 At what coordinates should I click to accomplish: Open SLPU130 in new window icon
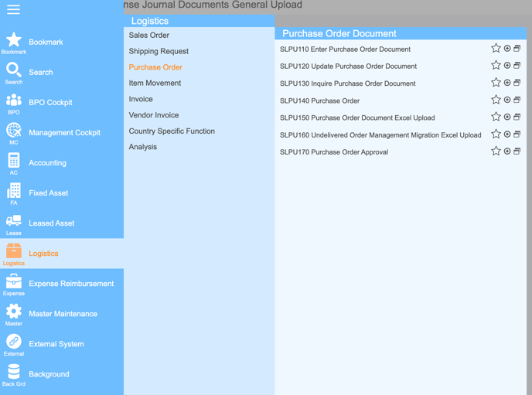(517, 83)
